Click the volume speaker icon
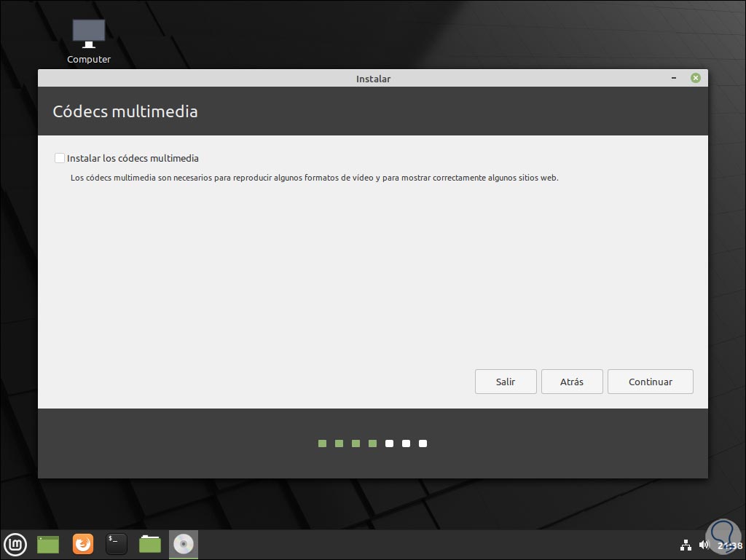 tap(704, 544)
